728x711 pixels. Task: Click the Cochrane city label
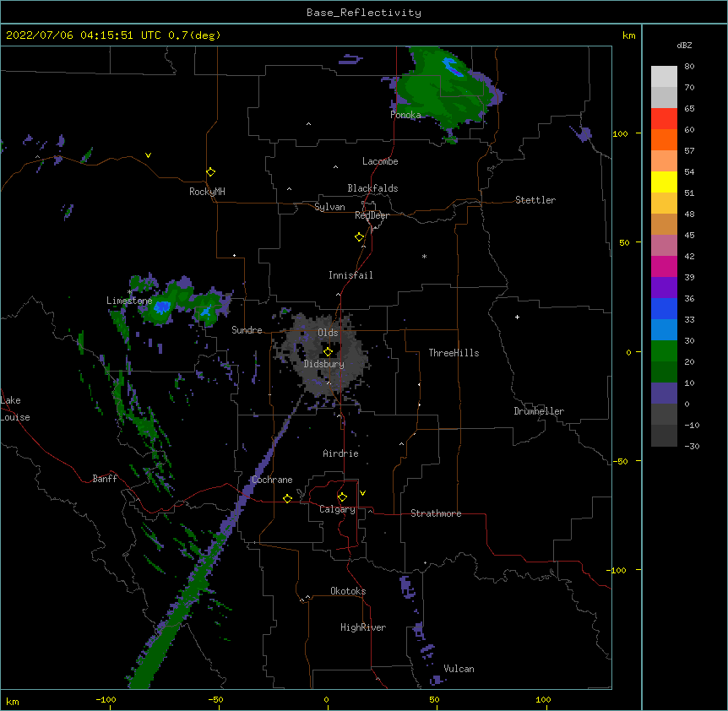tap(272, 480)
